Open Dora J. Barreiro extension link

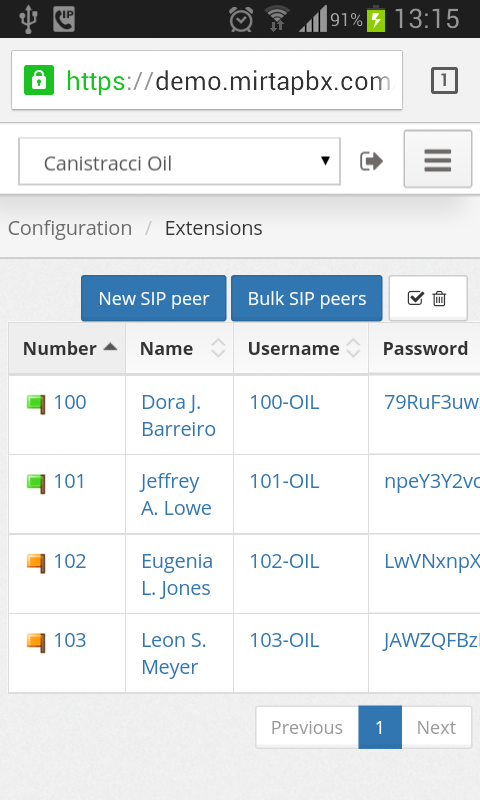click(179, 415)
